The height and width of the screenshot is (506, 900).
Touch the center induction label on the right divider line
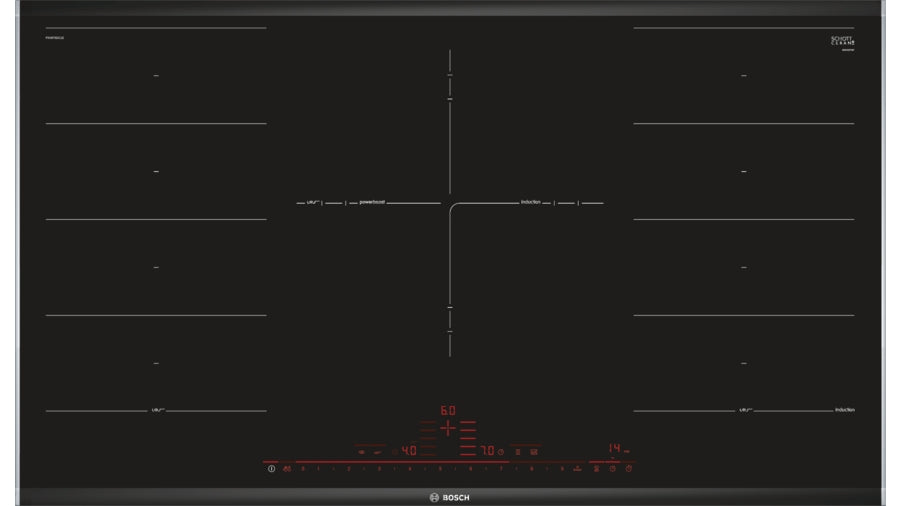pos(531,202)
